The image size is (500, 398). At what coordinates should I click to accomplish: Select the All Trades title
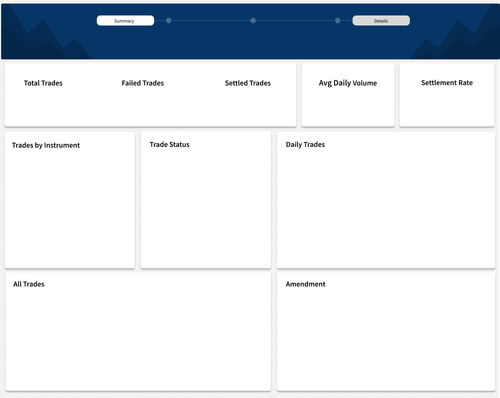tap(29, 284)
